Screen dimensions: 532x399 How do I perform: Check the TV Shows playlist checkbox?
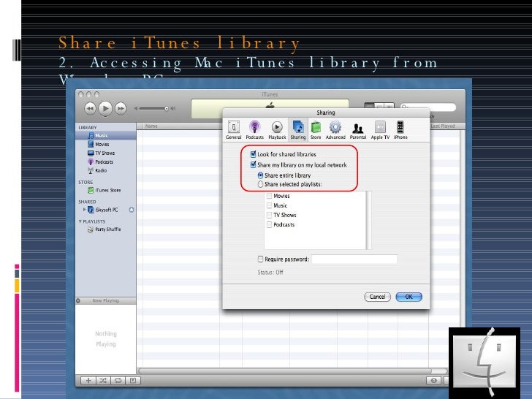(x=270, y=215)
